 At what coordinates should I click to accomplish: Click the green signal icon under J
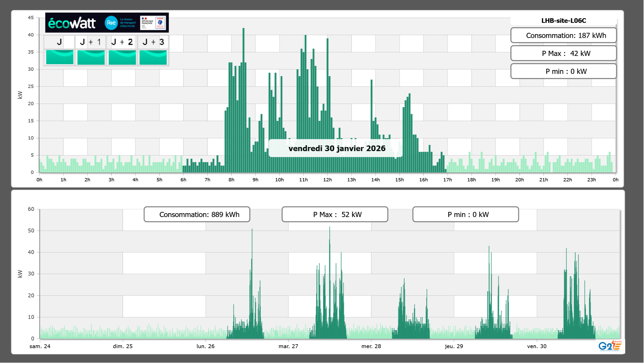[60, 57]
